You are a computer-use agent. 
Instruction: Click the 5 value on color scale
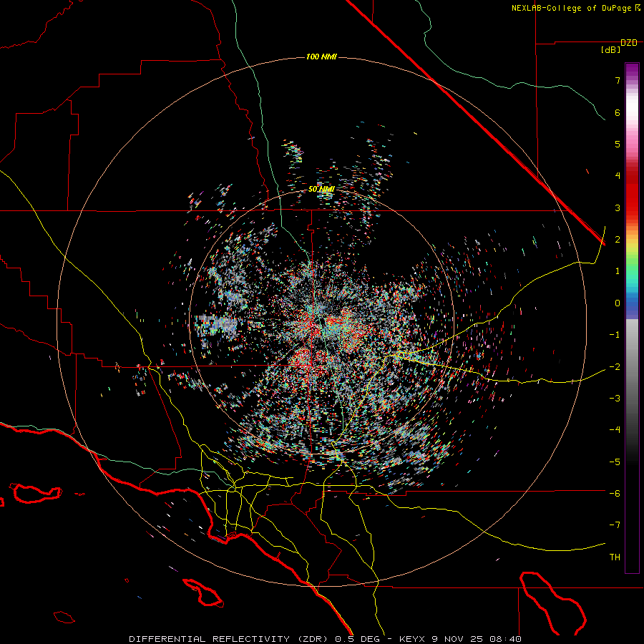point(618,144)
